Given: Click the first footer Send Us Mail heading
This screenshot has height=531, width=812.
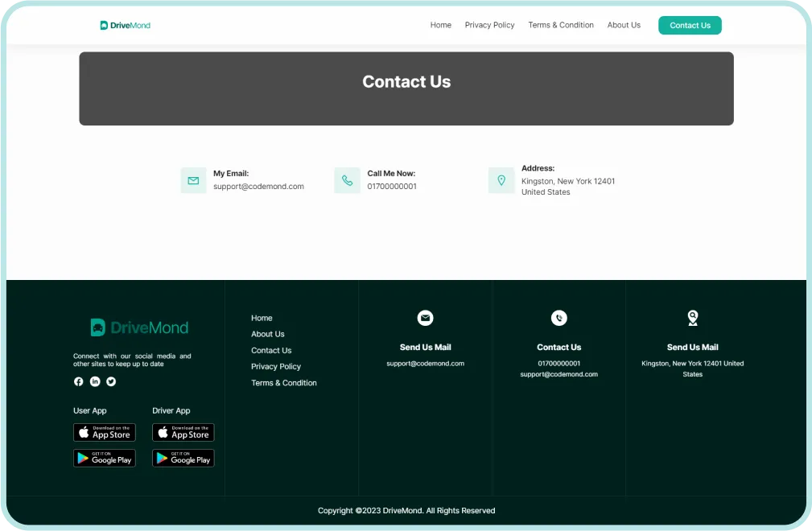Looking at the screenshot, I should [425, 348].
